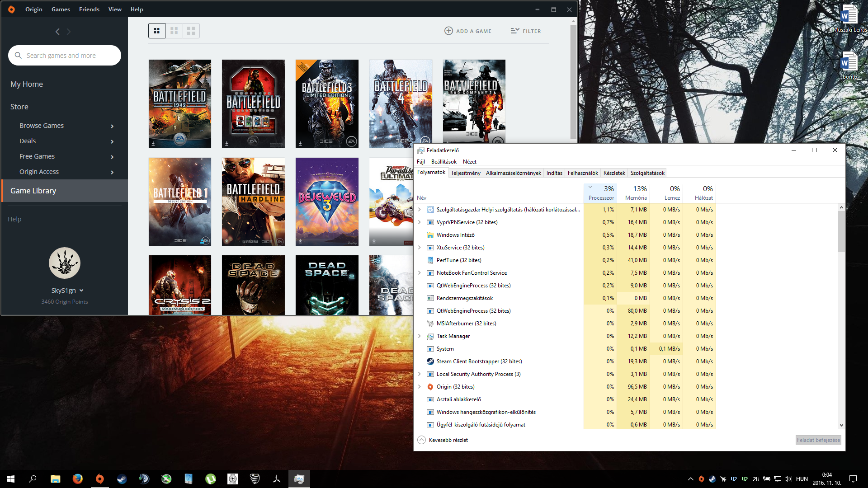Expand the Origin (32 bites) process row
This screenshot has height=488, width=868.
coord(420,387)
